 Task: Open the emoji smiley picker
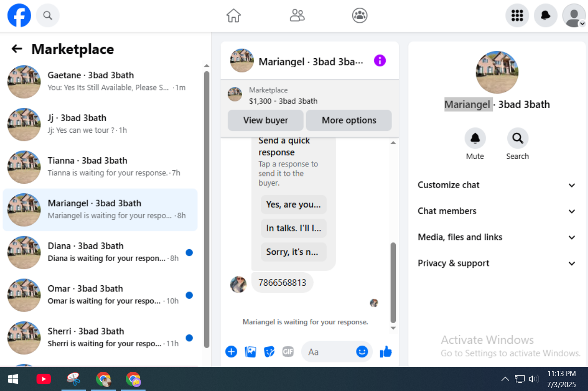coord(362,352)
